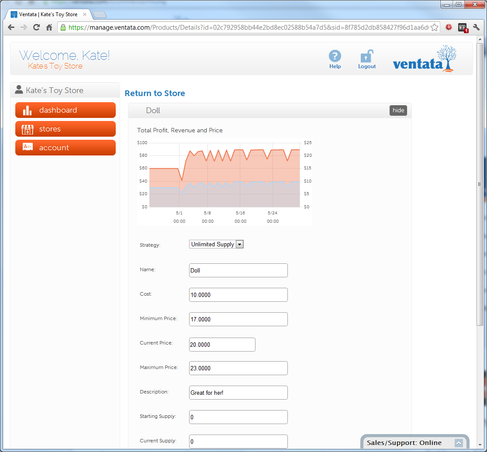Open the Strategy Unlimited Supply dropdown
This screenshot has height=452, width=487.
click(x=216, y=244)
